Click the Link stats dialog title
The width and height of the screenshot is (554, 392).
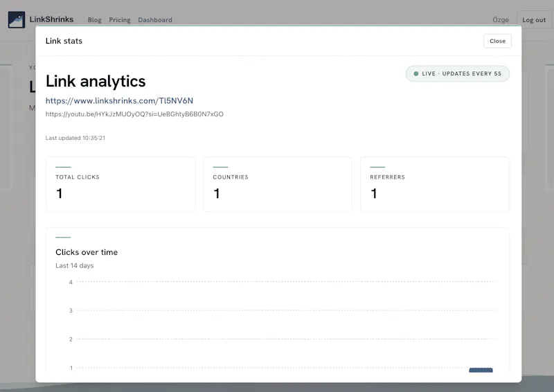64,41
